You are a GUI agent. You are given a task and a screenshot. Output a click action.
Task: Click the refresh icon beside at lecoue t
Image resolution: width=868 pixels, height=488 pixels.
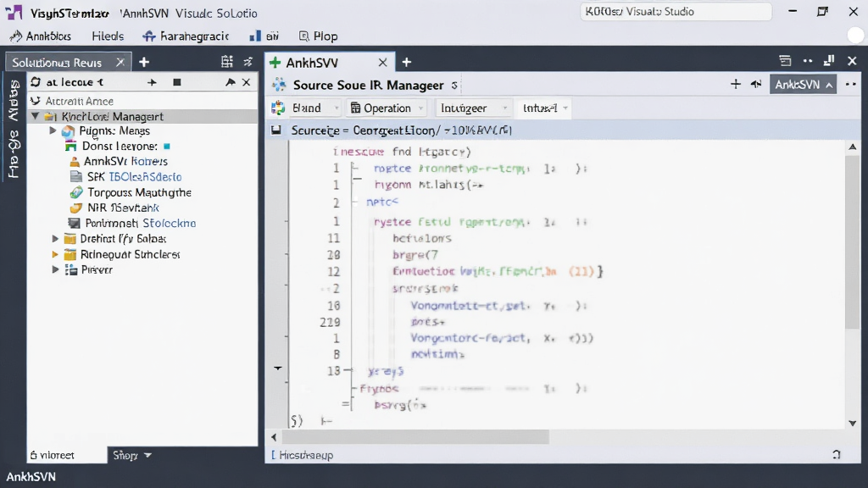[36, 82]
